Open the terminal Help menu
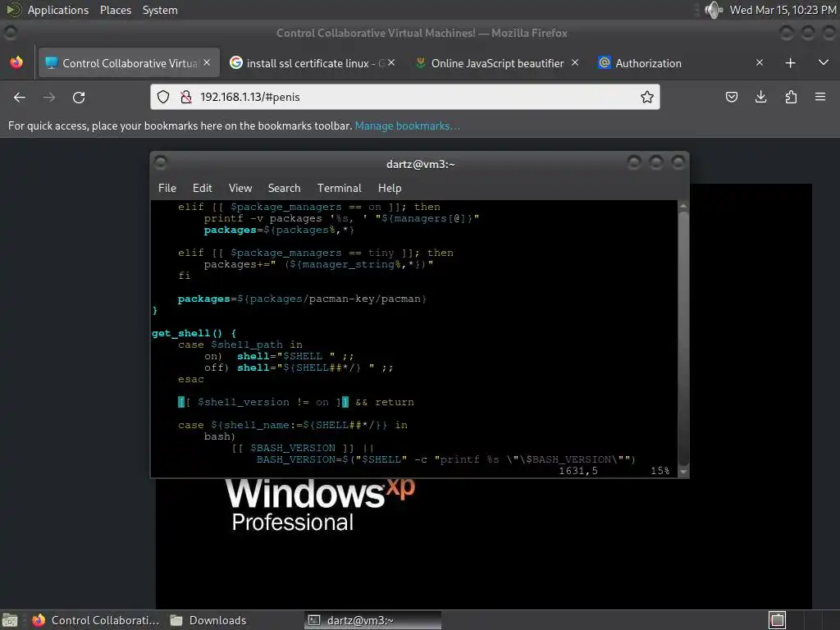 [390, 188]
